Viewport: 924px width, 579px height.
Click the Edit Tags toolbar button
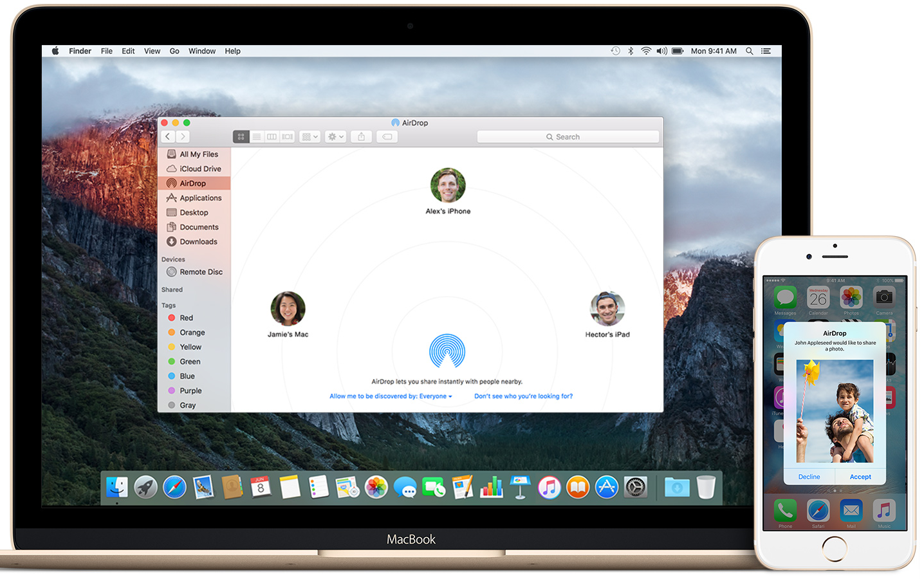point(387,136)
